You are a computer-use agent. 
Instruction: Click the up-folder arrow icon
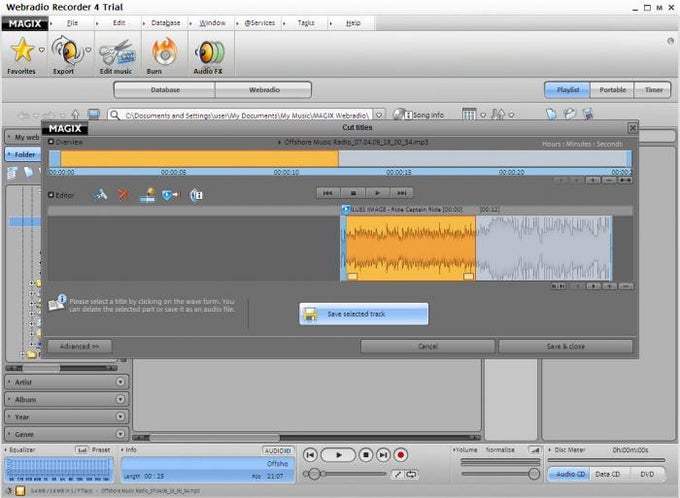point(75,115)
